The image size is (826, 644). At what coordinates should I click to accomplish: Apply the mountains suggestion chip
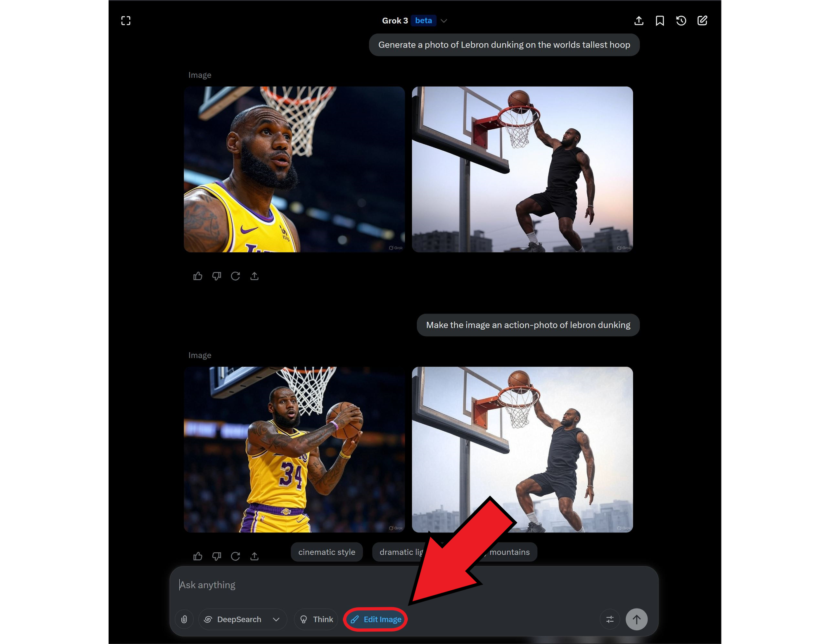coord(509,552)
